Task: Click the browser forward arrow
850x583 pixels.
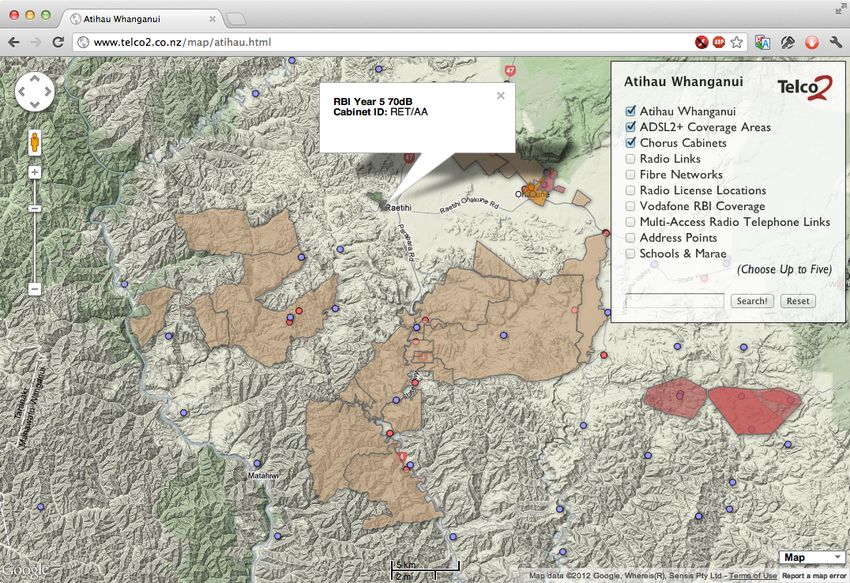Action: coord(36,42)
